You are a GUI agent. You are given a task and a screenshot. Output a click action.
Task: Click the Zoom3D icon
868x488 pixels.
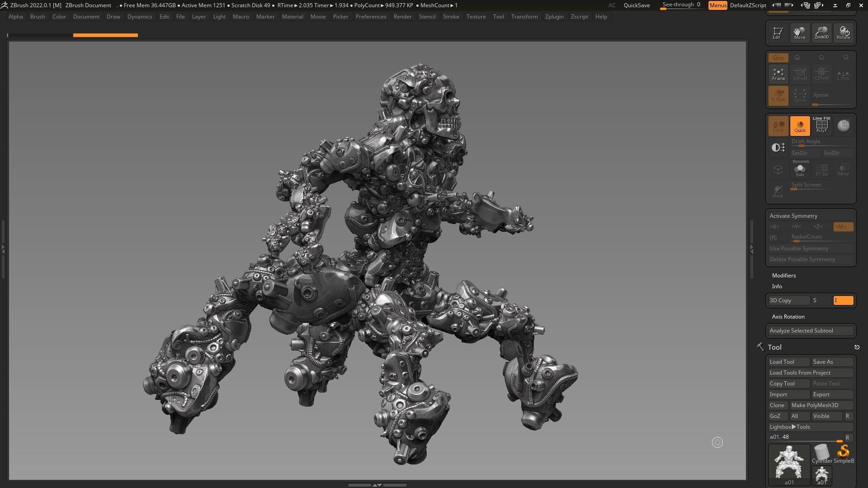tap(821, 33)
